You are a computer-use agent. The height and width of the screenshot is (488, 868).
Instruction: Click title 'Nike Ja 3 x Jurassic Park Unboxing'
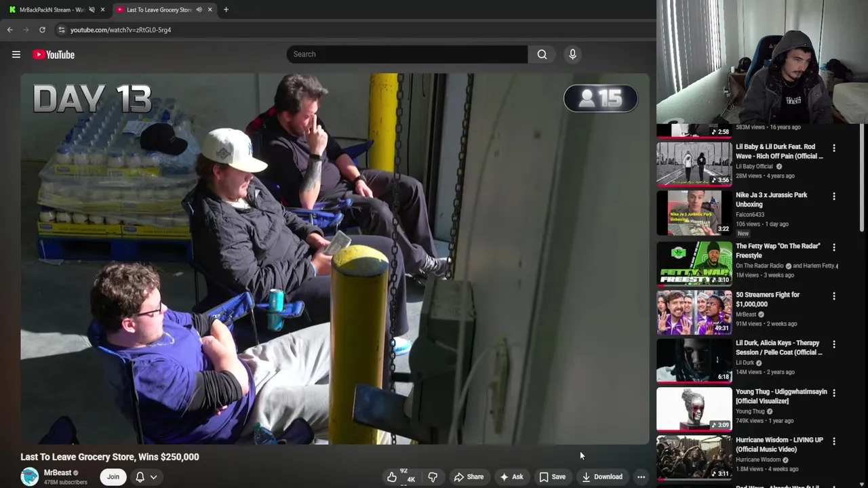pos(771,199)
